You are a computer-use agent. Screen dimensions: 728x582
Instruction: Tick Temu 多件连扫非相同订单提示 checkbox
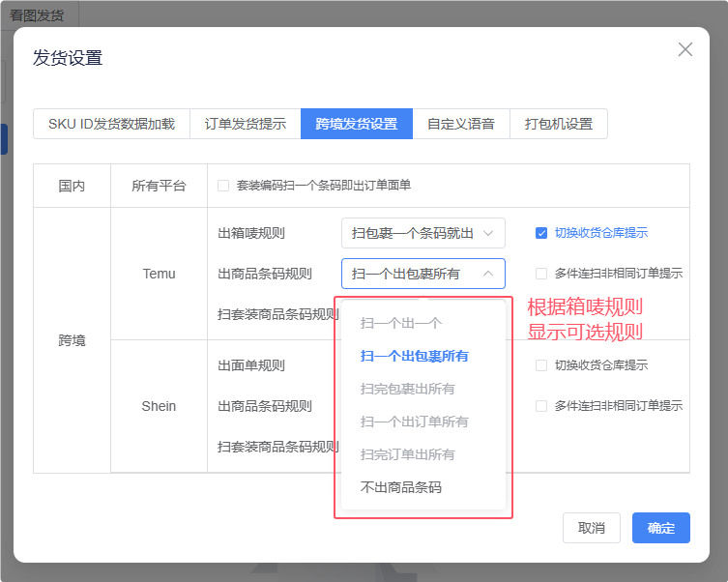pyautogui.click(x=542, y=274)
